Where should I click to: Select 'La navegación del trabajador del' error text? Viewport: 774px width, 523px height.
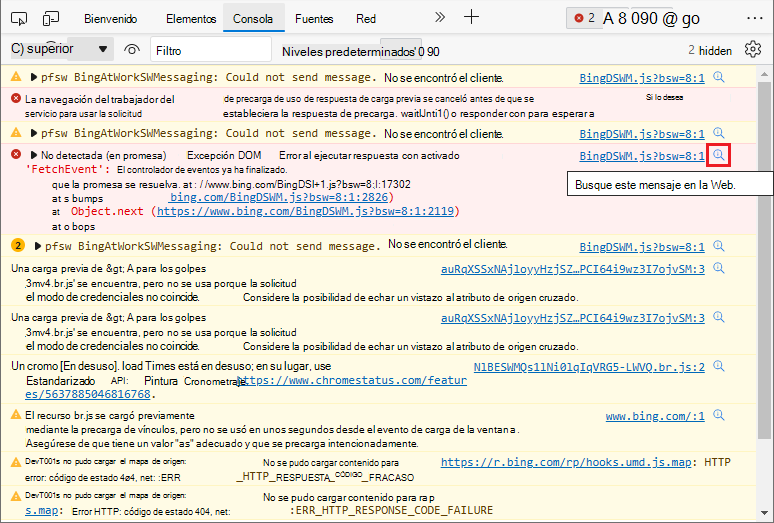100,100
